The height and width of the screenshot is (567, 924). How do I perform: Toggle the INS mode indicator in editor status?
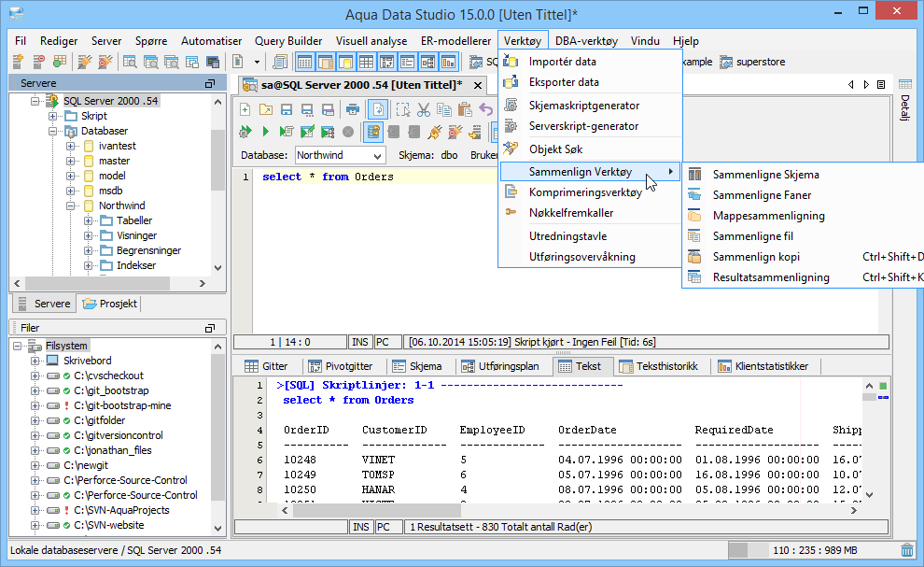pyautogui.click(x=360, y=342)
